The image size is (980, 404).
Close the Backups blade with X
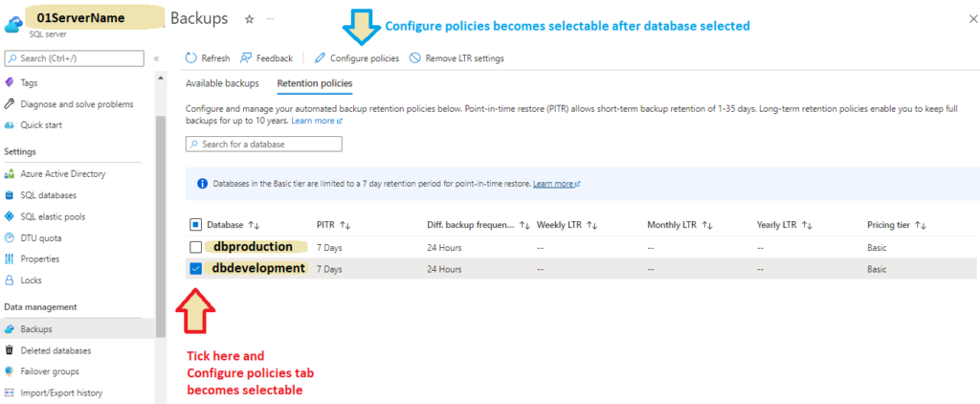click(972, 19)
